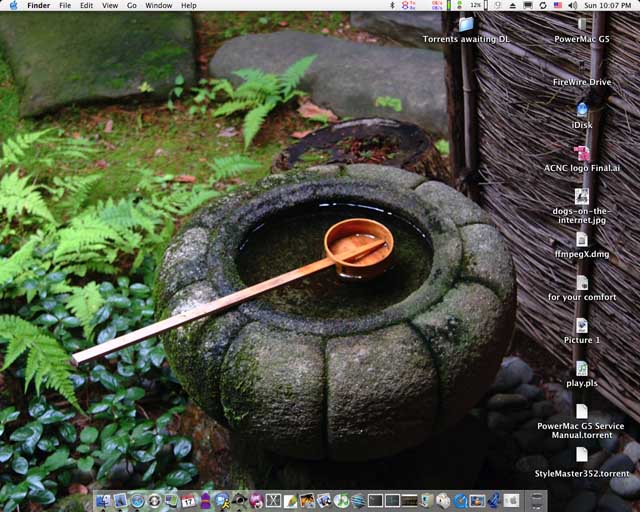Open the Window menu

[158, 6]
